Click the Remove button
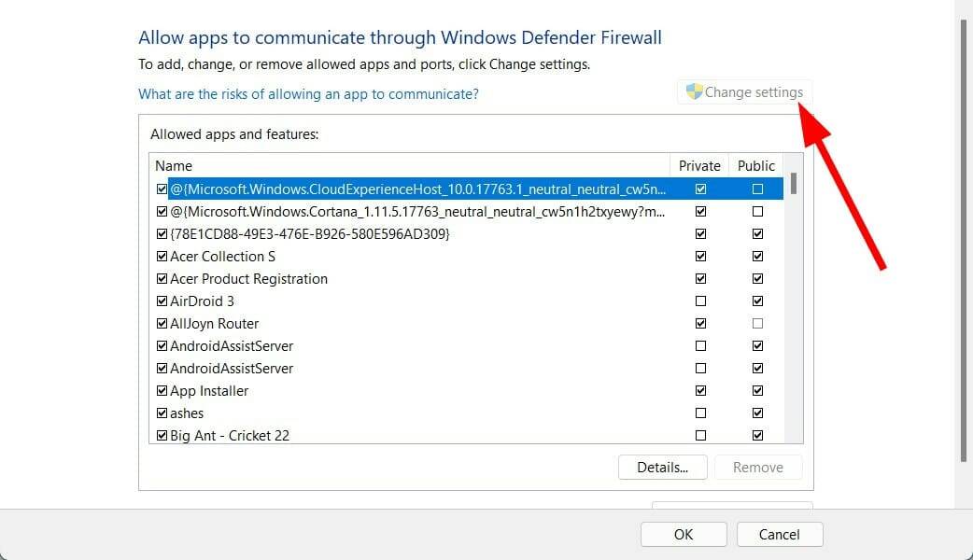This screenshot has height=560, width=973. (x=758, y=467)
